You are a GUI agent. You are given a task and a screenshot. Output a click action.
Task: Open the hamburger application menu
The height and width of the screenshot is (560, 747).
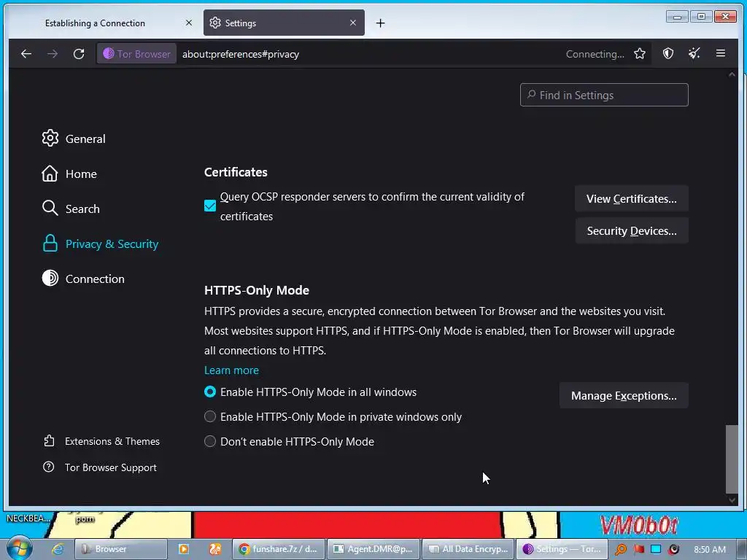point(720,53)
